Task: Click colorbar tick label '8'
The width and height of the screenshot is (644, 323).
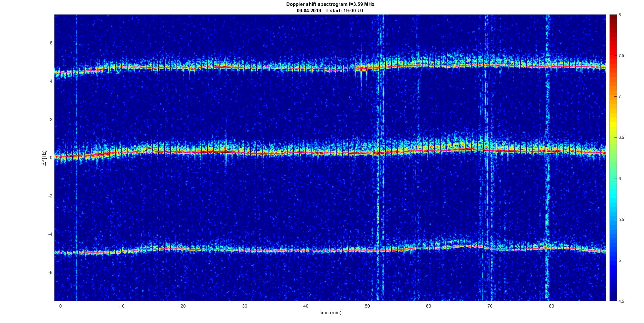Action: pyautogui.click(x=620, y=15)
